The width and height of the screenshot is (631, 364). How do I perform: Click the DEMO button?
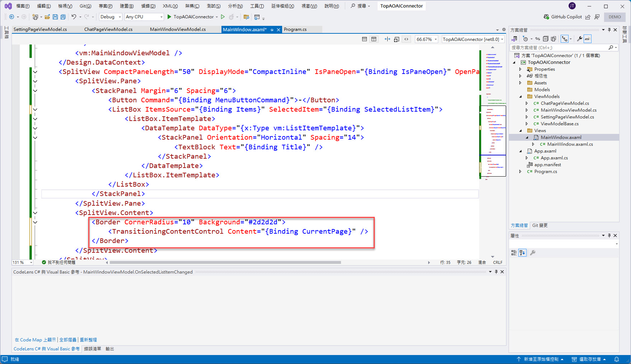point(614,17)
